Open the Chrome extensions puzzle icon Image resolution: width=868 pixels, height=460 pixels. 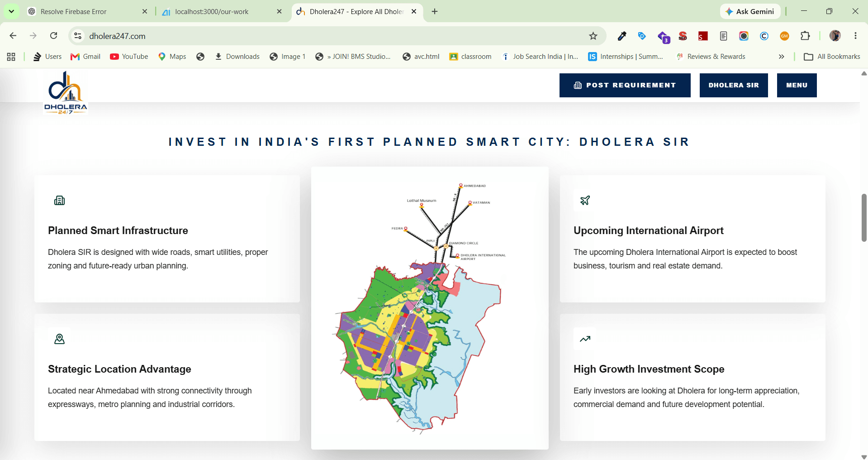(x=805, y=36)
